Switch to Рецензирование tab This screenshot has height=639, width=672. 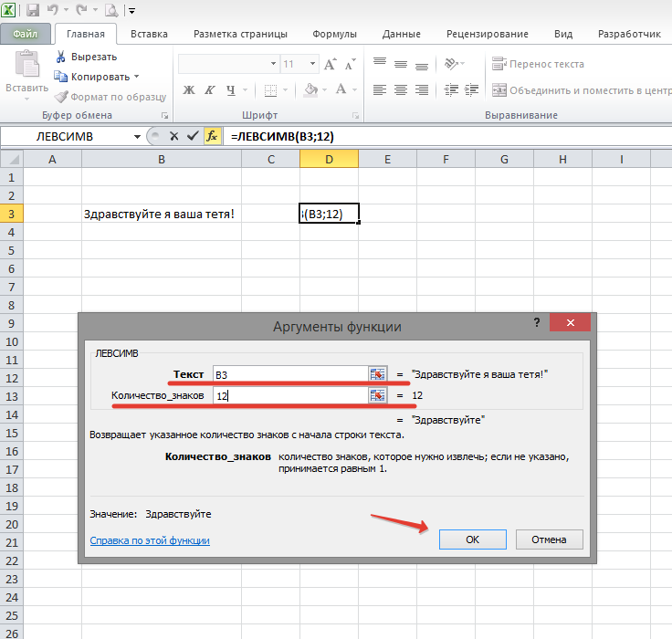[488, 34]
